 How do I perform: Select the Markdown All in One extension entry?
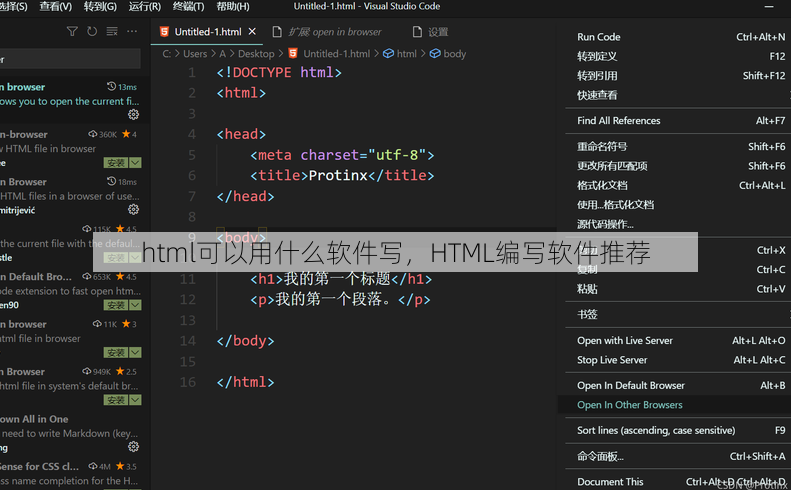(x=71, y=433)
